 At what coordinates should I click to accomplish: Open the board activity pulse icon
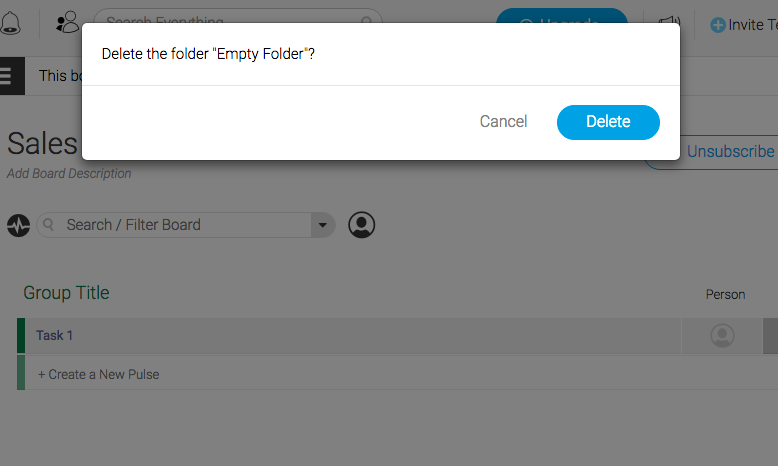click(x=18, y=225)
